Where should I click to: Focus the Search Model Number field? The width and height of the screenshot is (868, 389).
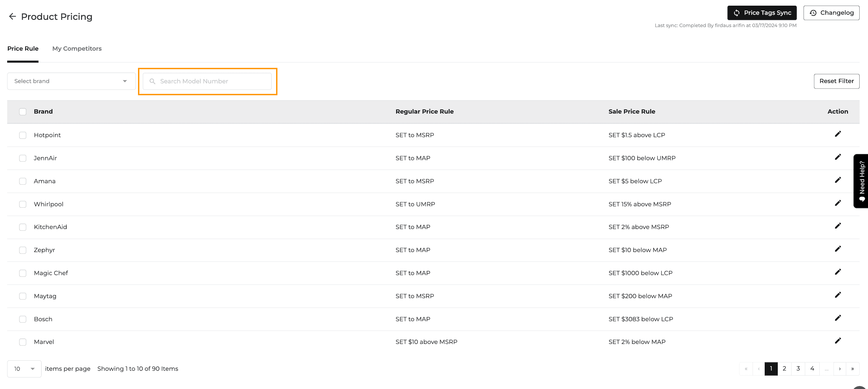207,81
